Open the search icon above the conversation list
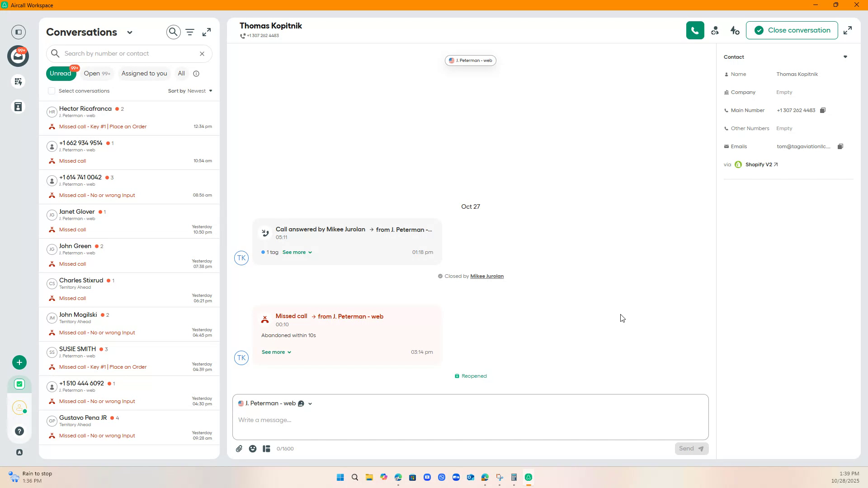 click(173, 32)
